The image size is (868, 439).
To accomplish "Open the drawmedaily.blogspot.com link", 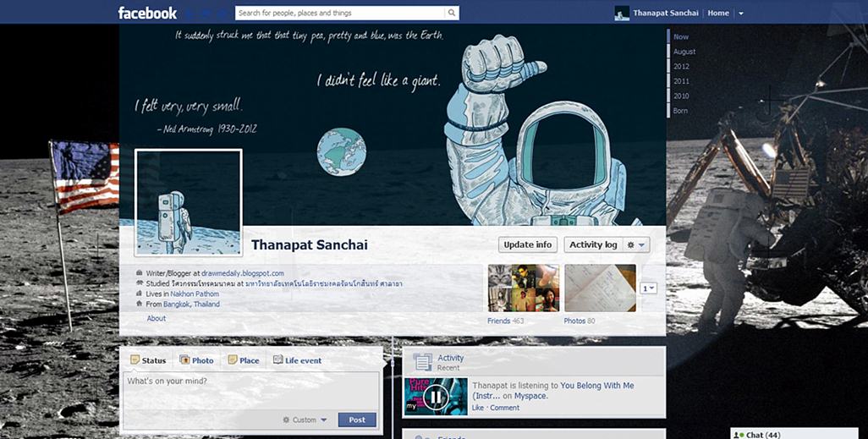I will tap(243, 273).
